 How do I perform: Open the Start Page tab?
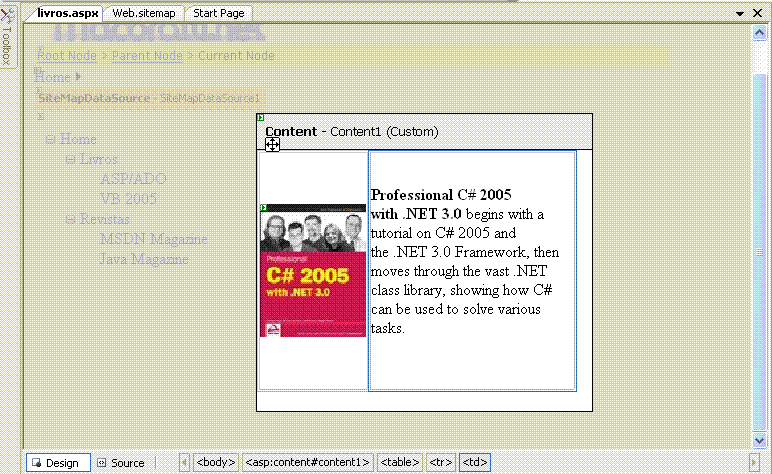click(219, 13)
